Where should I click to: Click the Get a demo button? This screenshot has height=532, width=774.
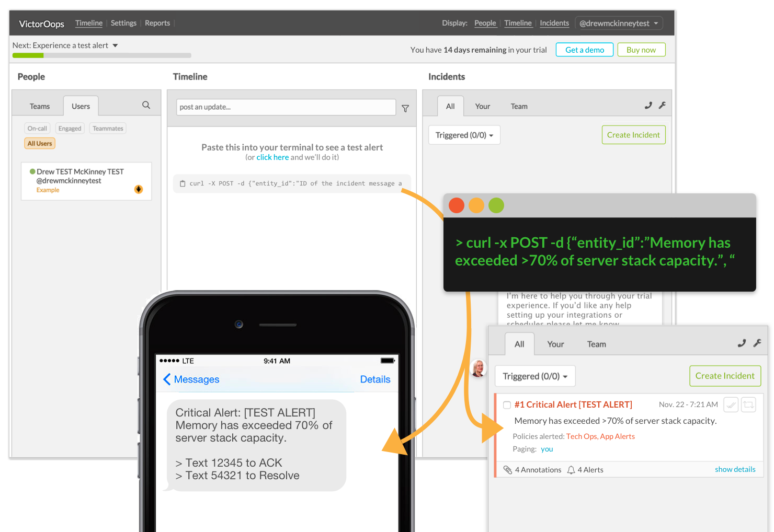click(585, 50)
